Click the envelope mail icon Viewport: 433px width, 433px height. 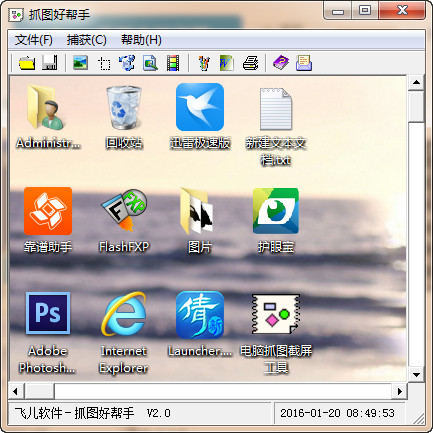click(304, 63)
